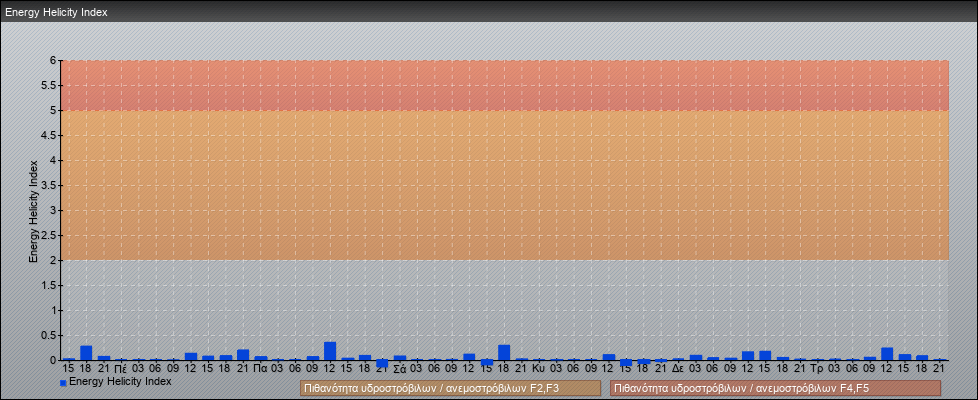This screenshot has height=400, width=978.
Task: Click the 5.5 value on the y-axis
Action: [49, 85]
